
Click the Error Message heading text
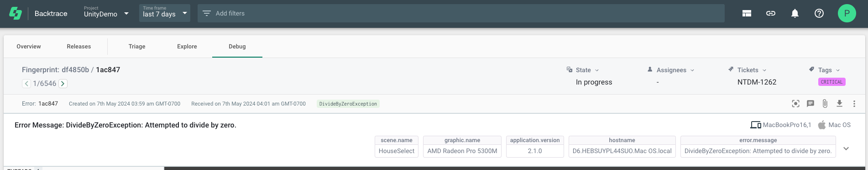tap(125, 125)
